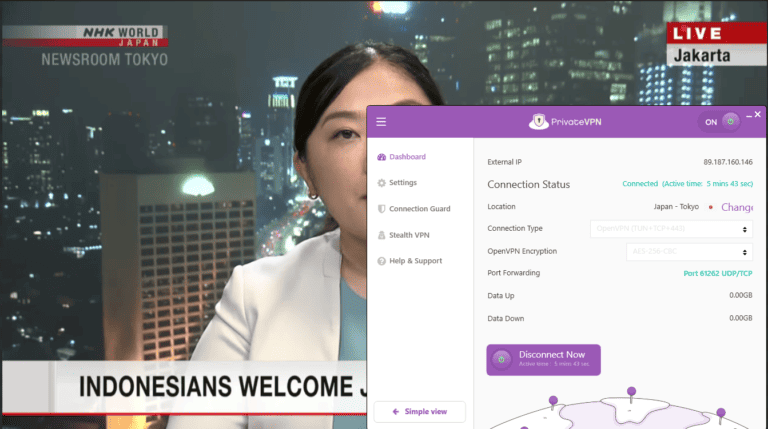Screen dimensions: 768x429
Task: Click the Disconnect Now button
Action: (x=543, y=360)
